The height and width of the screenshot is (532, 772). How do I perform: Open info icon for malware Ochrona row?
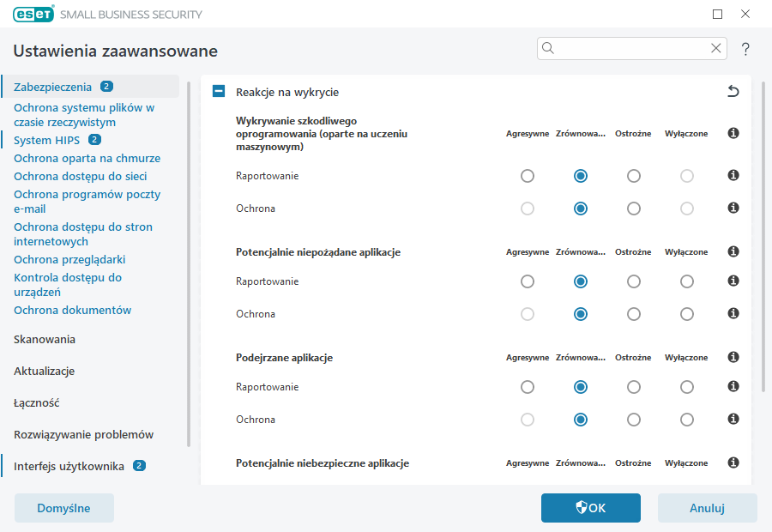(733, 208)
